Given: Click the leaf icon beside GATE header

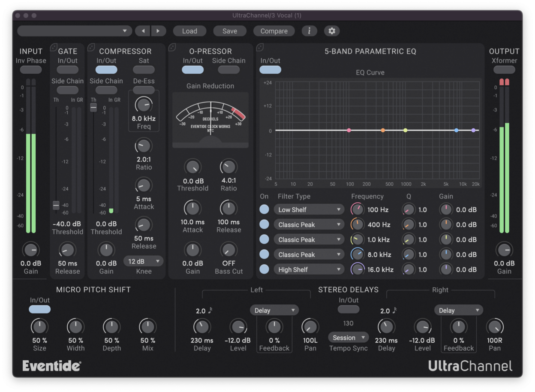Looking at the screenshot, I should (x=53, y=47).
